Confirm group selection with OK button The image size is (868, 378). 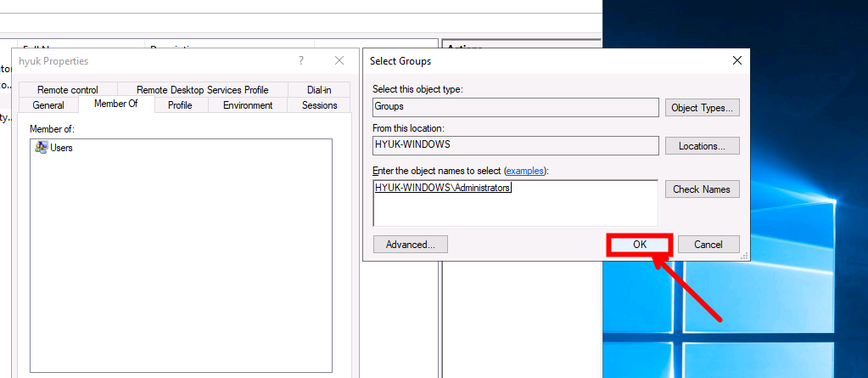click(x=640, y=245)
